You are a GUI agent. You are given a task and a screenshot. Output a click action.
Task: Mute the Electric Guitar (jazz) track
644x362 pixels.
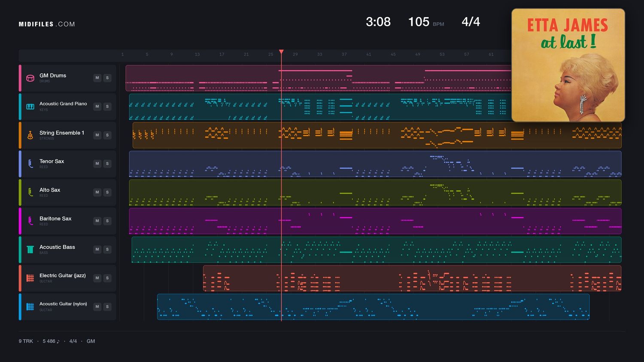(97, 278)
